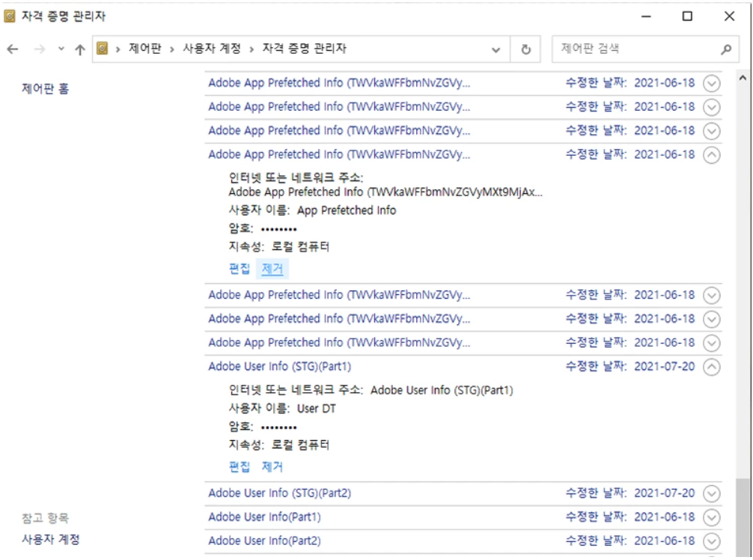Expand the breadcrumb chevron after 사용자 계정 in the path
The image size is (753, 560).
[x=251, y=49]
